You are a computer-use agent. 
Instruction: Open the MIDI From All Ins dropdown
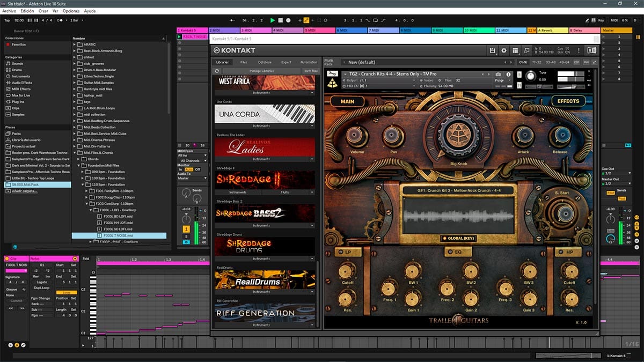click(192, 156)
